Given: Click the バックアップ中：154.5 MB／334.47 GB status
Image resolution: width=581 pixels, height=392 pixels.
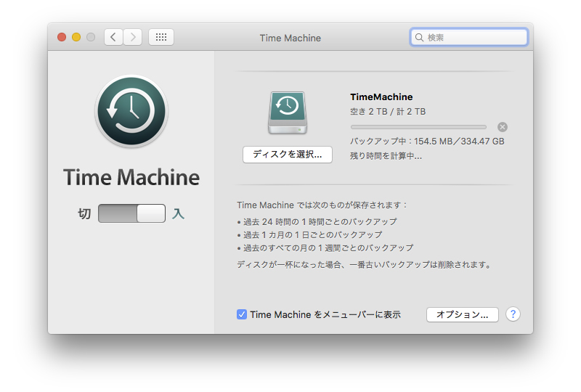Looking at the screenshot, I should [x=427, y=141].
